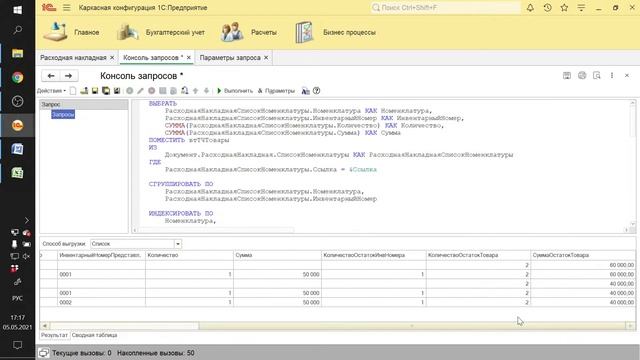The image size is (640, 360).
Task: Click the grey pencil edit icon
Action: coord(140,91)
